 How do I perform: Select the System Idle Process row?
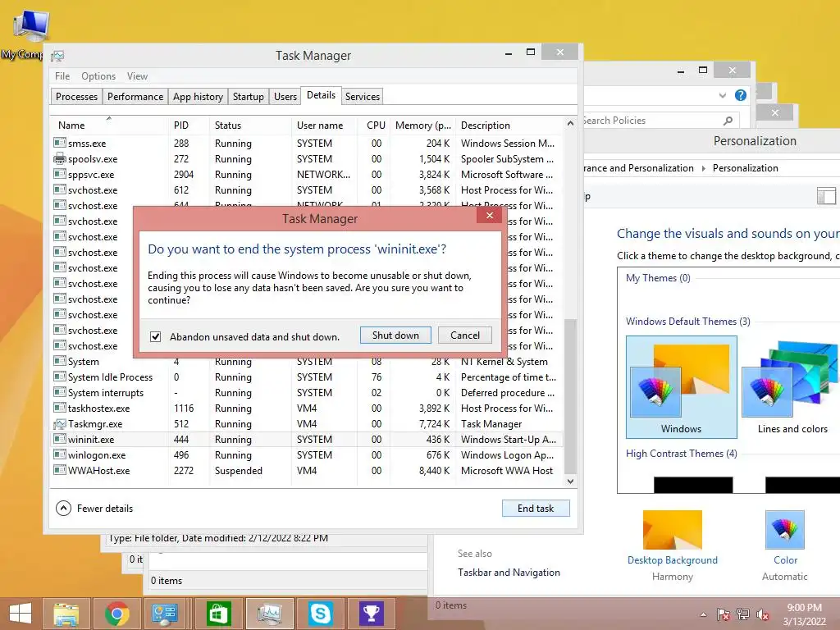(307, 377)
